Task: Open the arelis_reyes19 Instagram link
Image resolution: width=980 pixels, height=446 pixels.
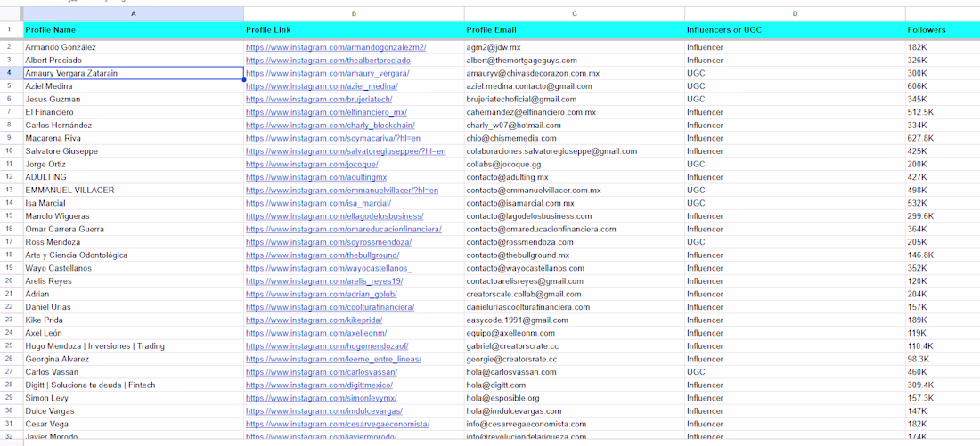Action: (x=324, y=281)
